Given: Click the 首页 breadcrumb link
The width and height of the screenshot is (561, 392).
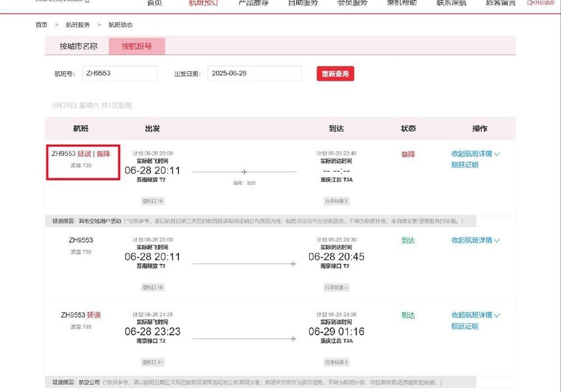Looking at the screenshot, I should pyautogui.click(x=41, y=25).
